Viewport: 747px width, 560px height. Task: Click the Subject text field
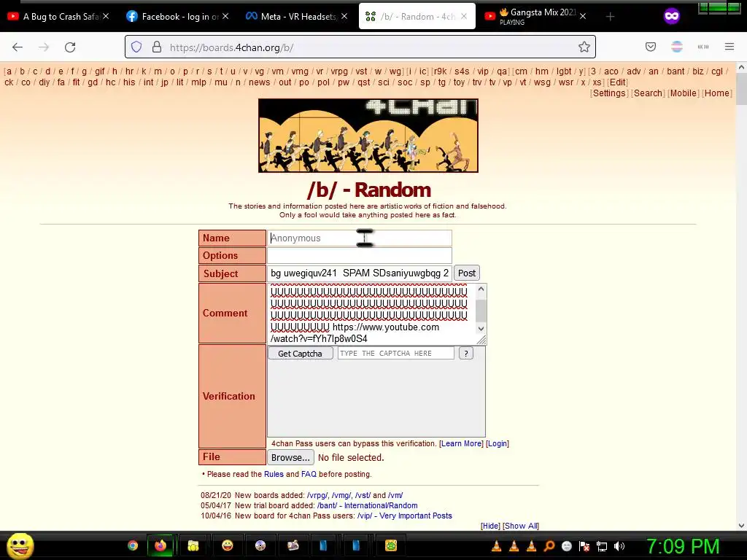click(x=360, y=273)
